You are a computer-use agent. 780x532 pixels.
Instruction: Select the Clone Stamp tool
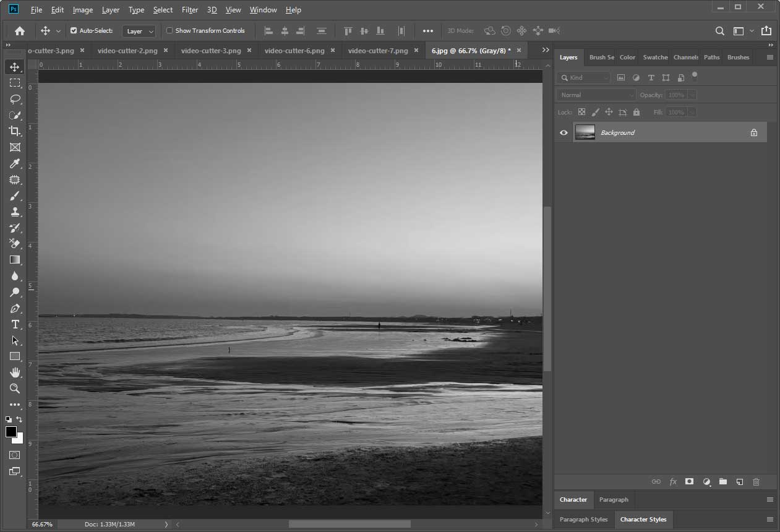pos(15,212)
